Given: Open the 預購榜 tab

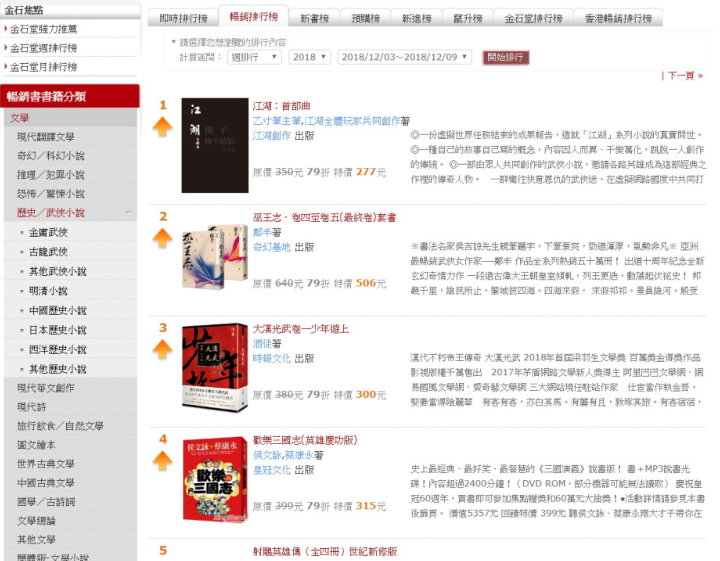Looking at the screenshot, I should pyautogui.click(x=366, y=18).
